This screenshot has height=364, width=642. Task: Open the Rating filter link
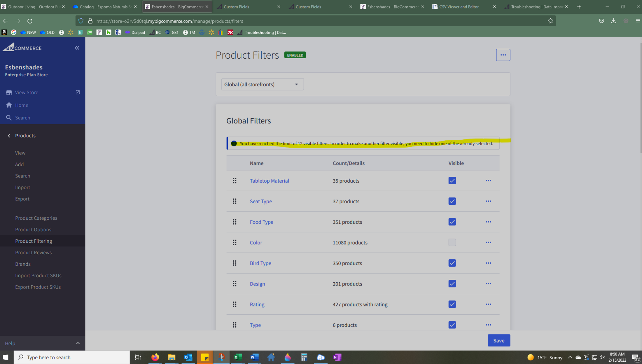[x=257, y=304]
